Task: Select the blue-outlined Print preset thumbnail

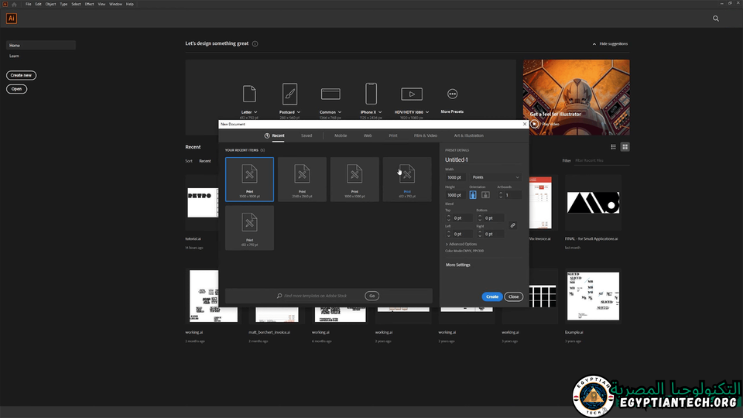Action: click(249, 179)
